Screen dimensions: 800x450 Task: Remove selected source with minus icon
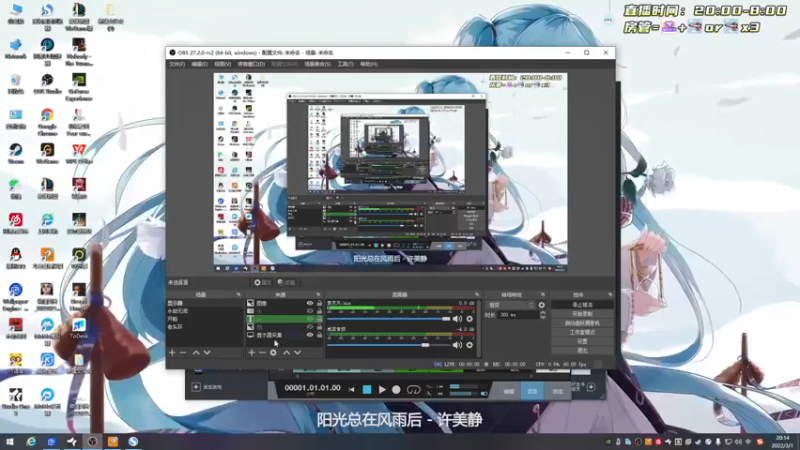point(262,353)
